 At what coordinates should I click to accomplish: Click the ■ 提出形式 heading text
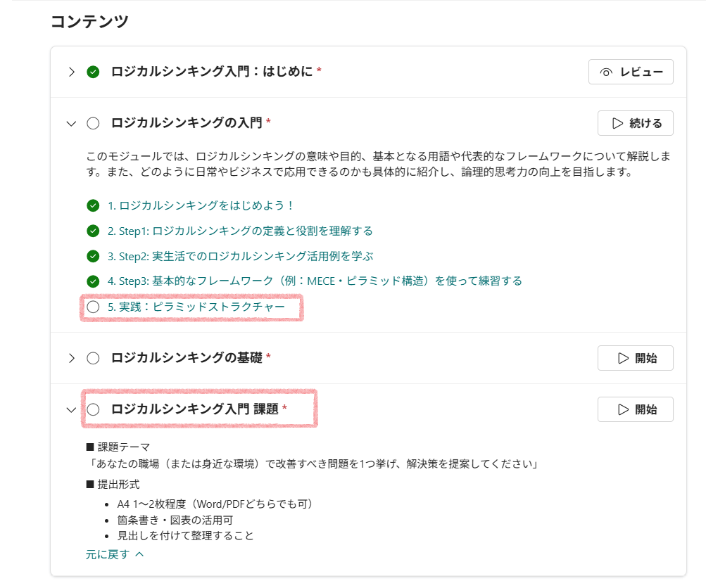[113, 484]
